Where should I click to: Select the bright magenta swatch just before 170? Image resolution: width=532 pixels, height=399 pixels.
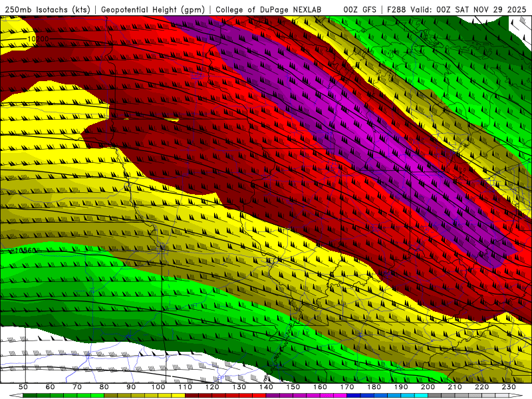coord(340,396)
